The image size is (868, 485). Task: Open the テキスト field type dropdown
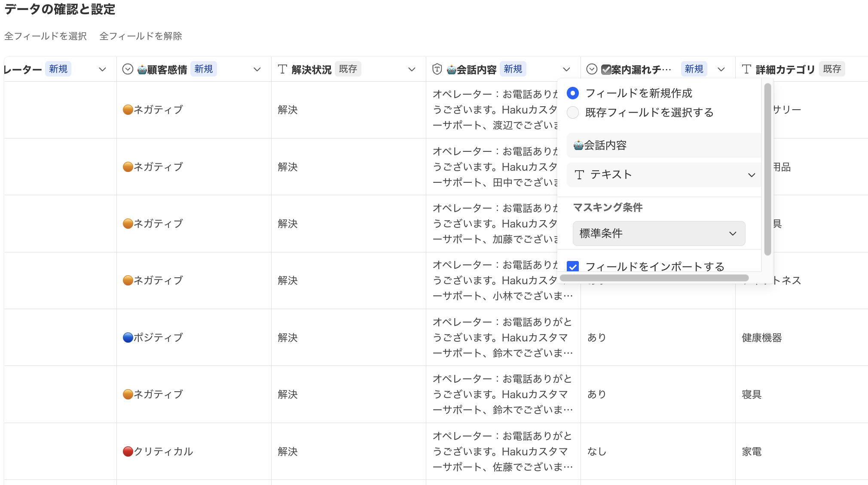tap(664, 175)
